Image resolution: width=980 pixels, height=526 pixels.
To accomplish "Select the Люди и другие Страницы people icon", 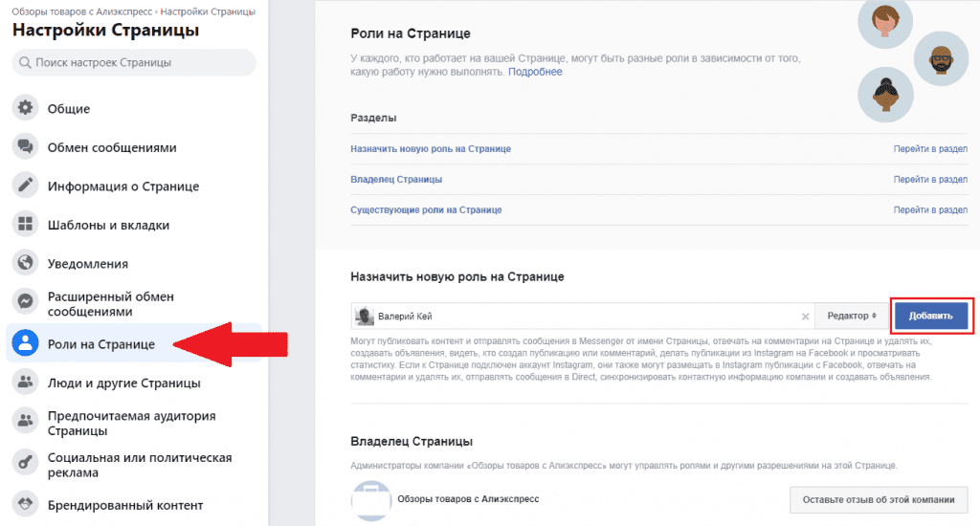I will [x=25, y=382].
